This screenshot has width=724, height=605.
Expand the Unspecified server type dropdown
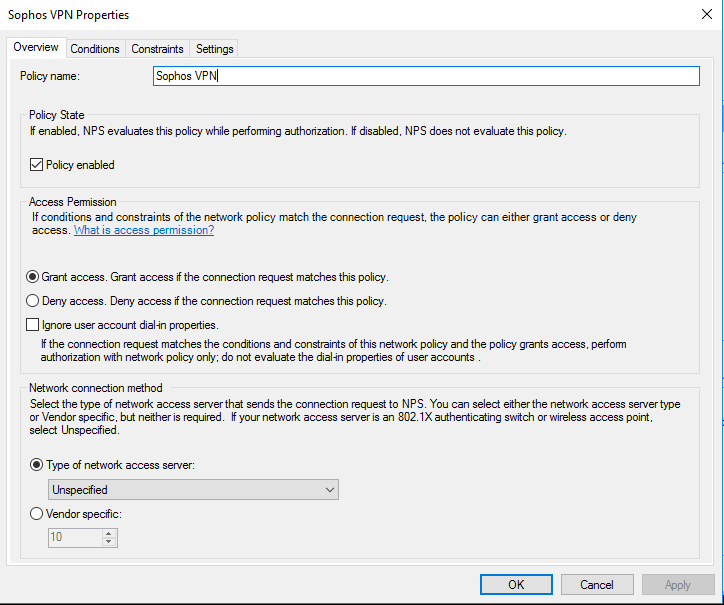pyautogui.click(x=193, y=490)
